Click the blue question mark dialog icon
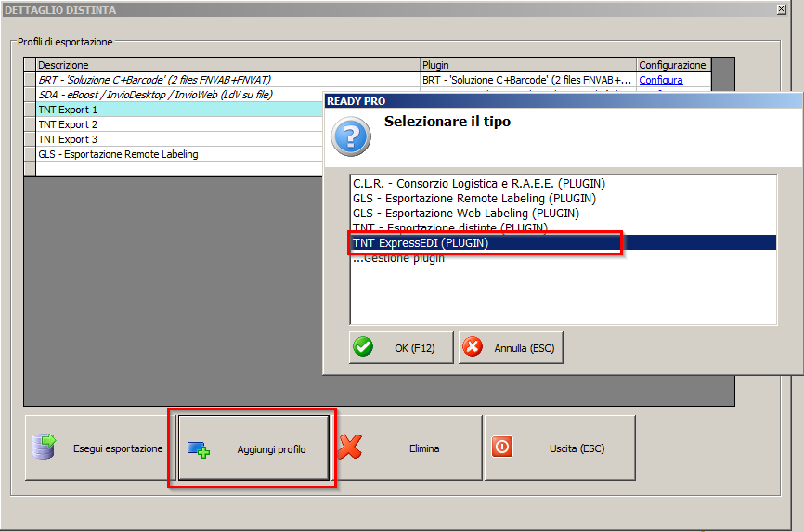 (x=351, y=136)
